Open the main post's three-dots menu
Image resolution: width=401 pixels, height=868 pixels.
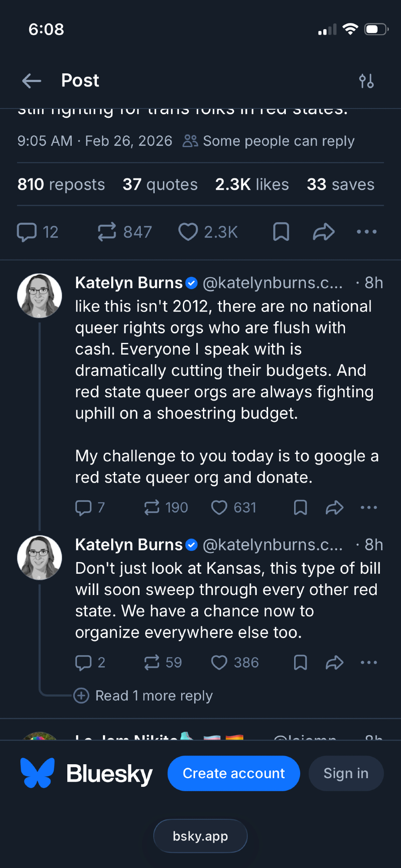366,232
